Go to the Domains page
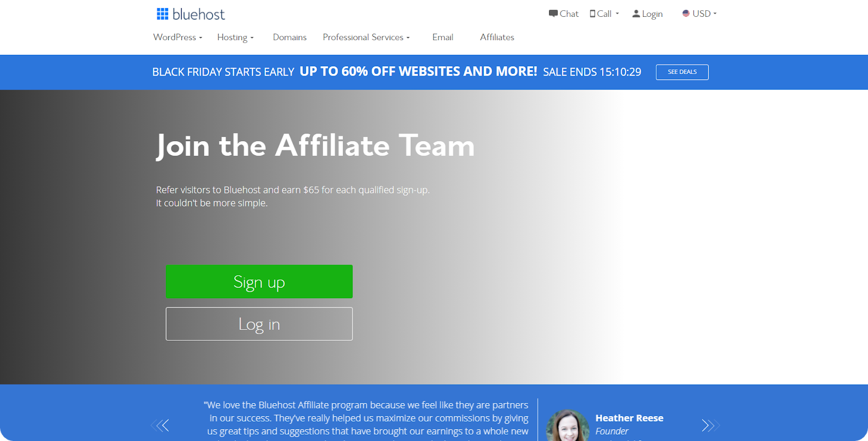This screenshot has width=868, height=441. [290, 37]
